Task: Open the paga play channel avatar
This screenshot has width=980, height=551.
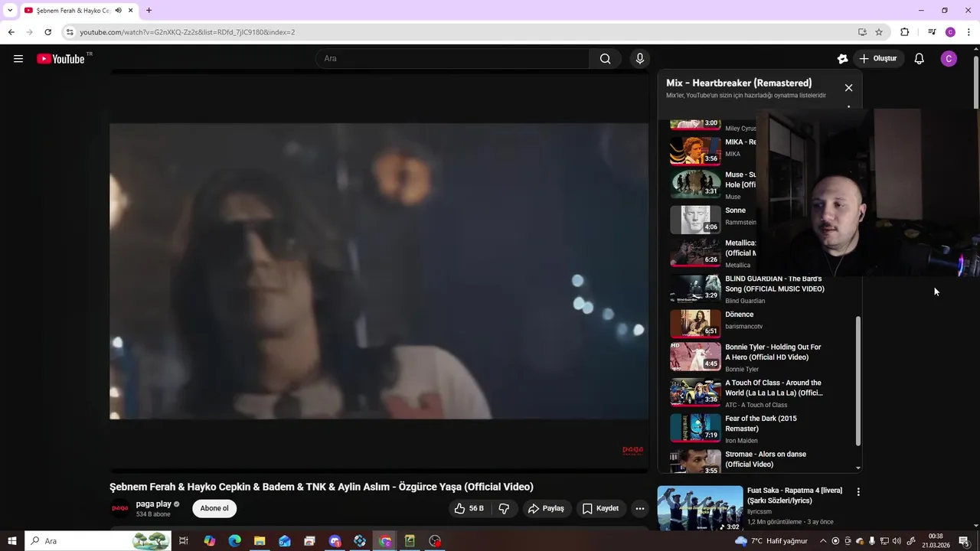Action: tap(120, 508)
